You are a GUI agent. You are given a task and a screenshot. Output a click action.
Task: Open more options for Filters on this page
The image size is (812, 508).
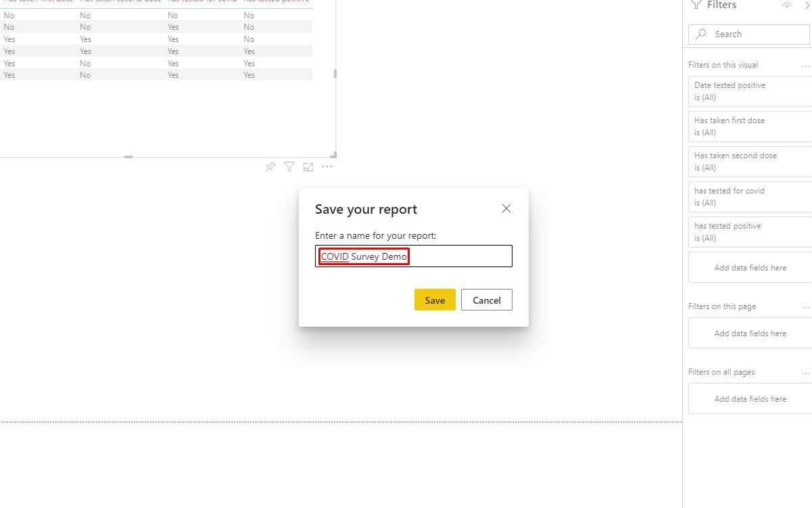click(x=806, y=307)
